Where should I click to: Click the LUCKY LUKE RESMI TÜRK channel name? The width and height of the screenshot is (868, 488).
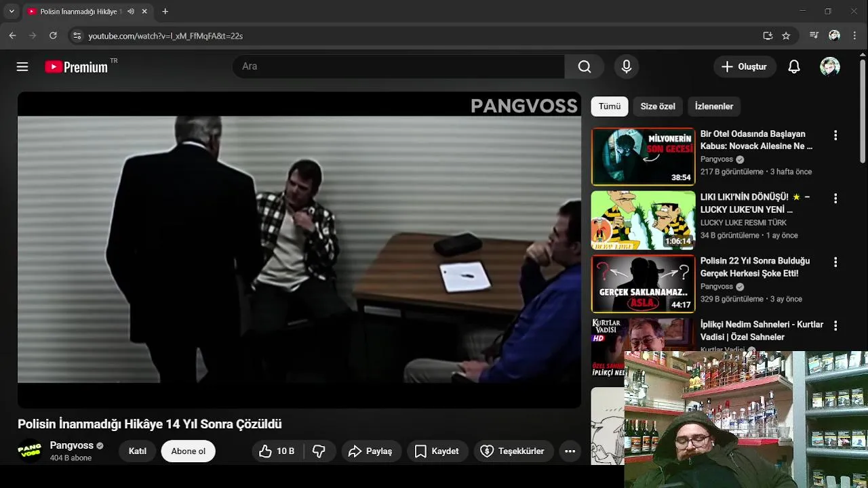coord(743,222)
